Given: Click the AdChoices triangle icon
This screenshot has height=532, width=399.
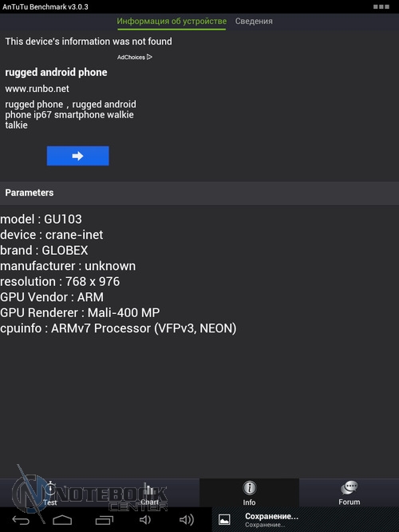Looking at the screenshot, I should pyautogui.click(x=149, y=57).
